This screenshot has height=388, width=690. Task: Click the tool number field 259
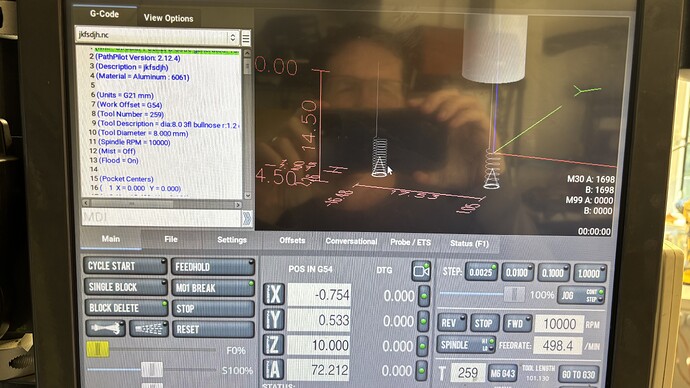click(468, 373)
